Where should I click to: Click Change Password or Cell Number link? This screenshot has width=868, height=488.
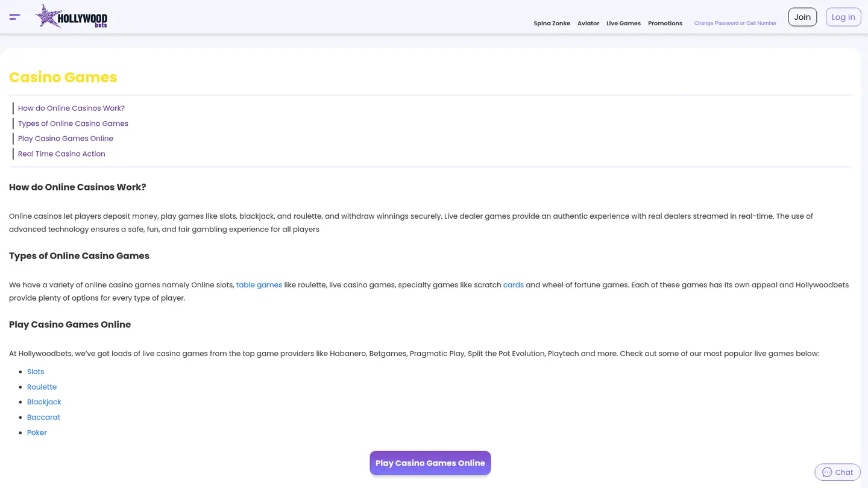click(735, 23)
